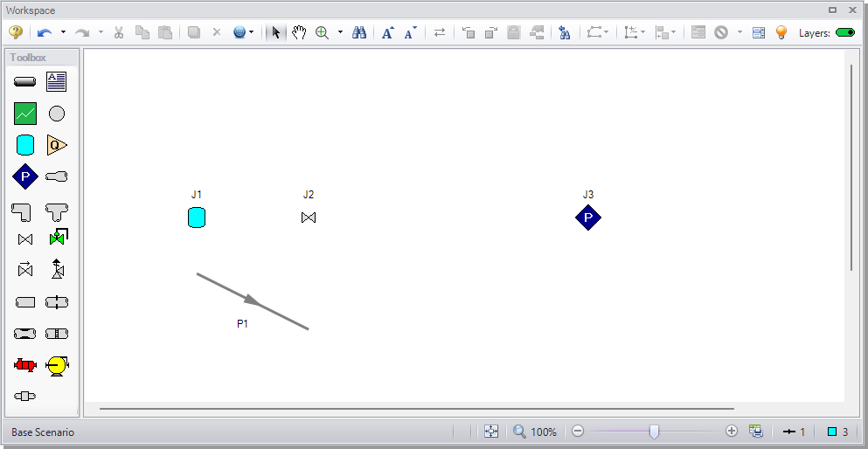Open the Workspace preferences panel icon
The width and height of the screenshot is (868, 449).
759,32
